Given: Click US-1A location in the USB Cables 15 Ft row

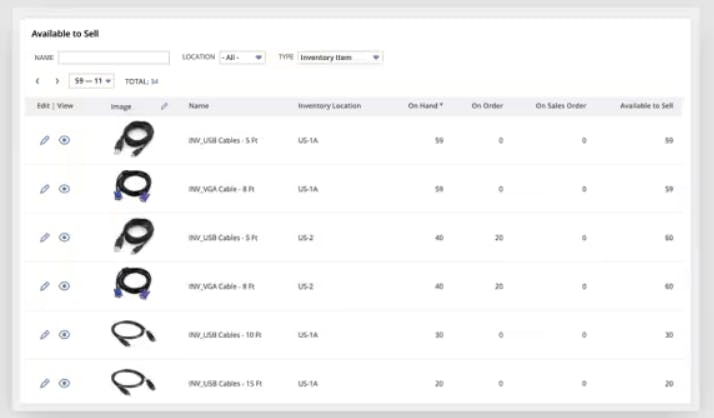Looking at the screenshot, I should point(308,384).
